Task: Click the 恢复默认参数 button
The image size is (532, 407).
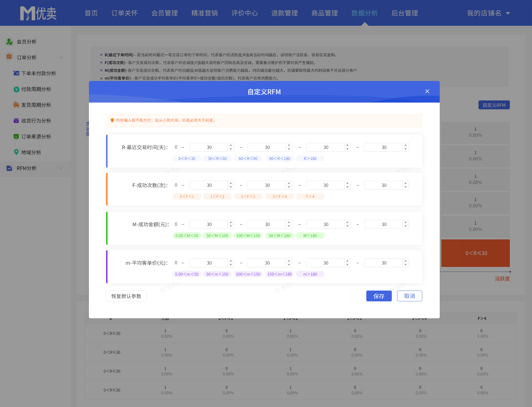Action: (x=126, y=296)
